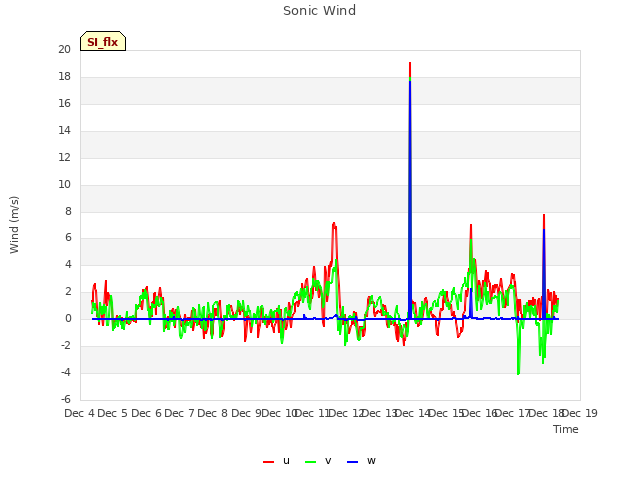Viewport: 640px width, 480px height.
Task: Click the 18 y-axis tick label
Action: [x=64, y=76]
